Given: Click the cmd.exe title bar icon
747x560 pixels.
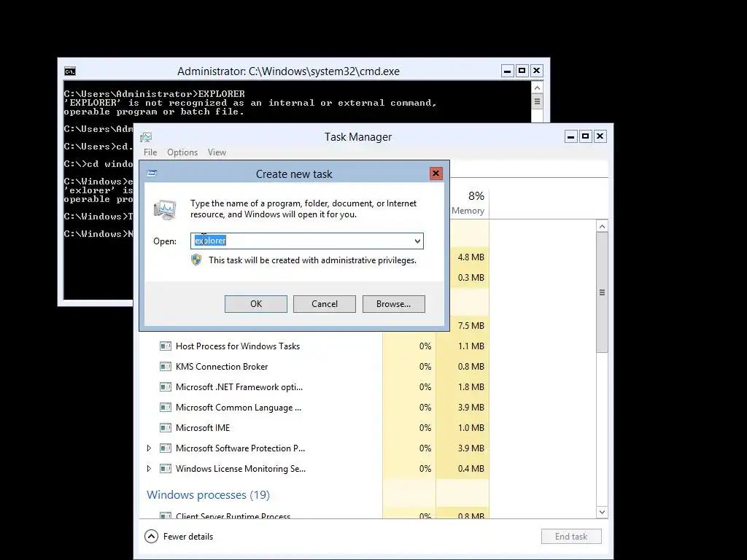Looking at the screenshot, I should pos(69,71).
